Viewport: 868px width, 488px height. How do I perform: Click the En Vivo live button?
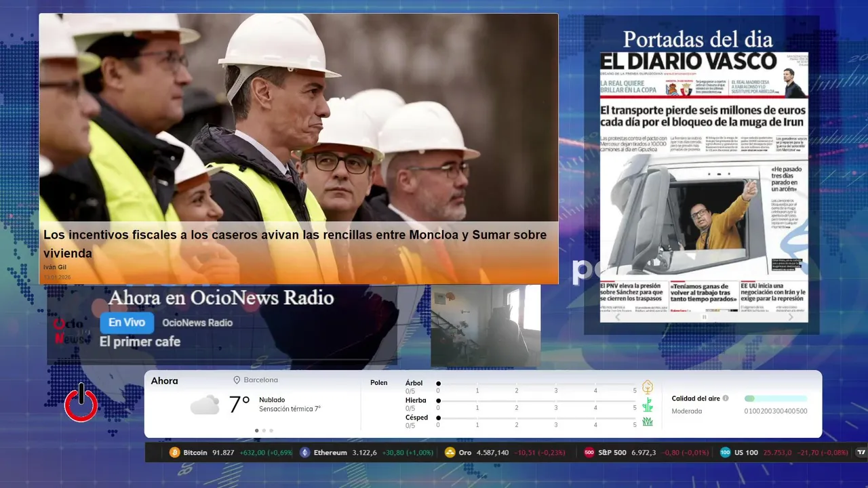[x=127, y=323]
